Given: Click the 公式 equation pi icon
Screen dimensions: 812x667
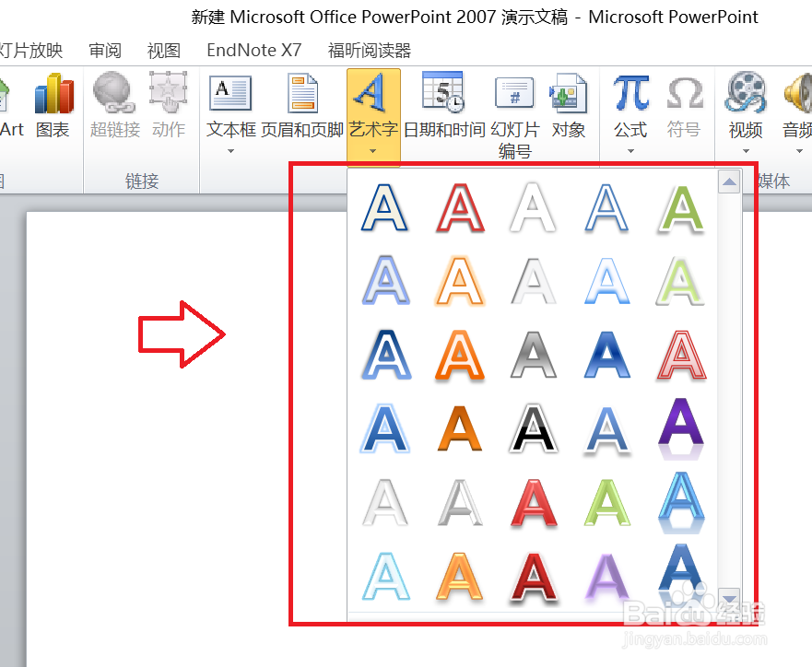Looking at the screenshot, I should (x=630, y=93).
